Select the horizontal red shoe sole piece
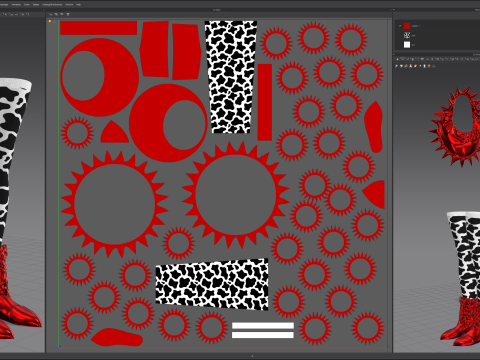Viewport: 480px width, 360px height. pos(117,337)
